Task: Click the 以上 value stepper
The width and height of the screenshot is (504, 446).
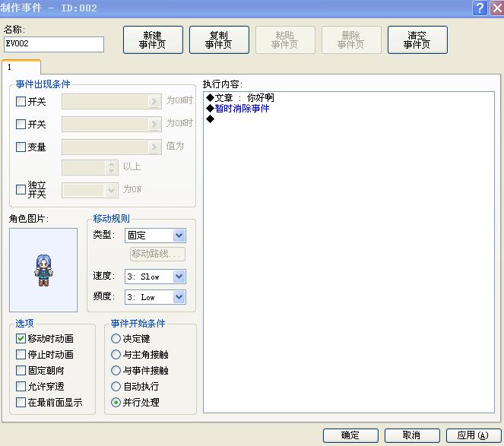Action: (x=111, y=167)
